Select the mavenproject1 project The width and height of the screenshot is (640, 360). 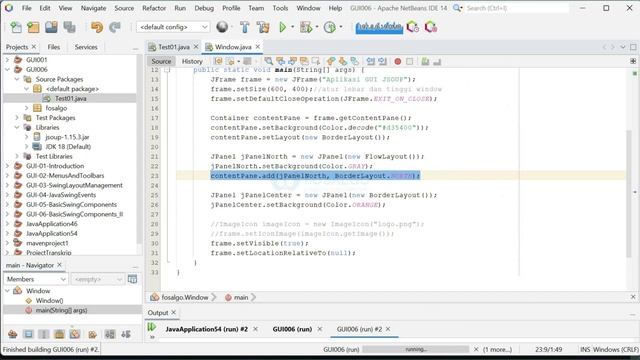[47, 243]
